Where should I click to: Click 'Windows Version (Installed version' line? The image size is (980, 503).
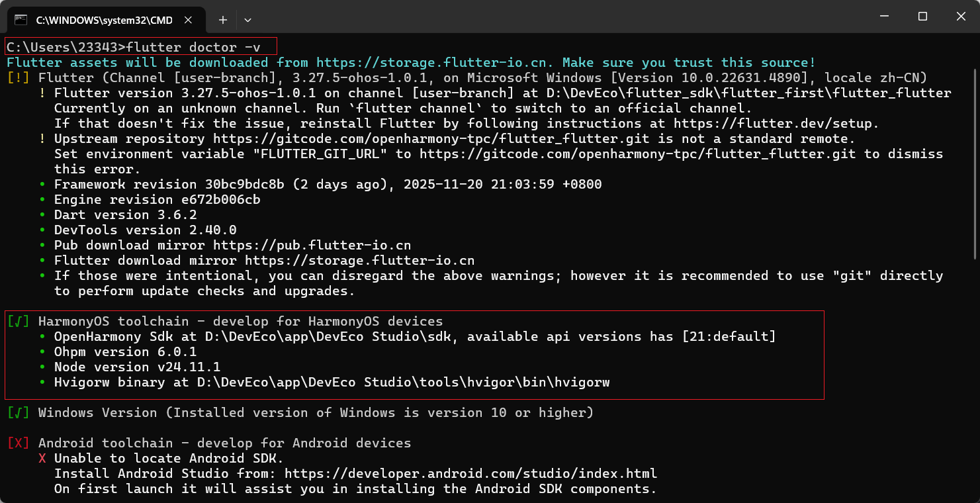pos(316,412)
